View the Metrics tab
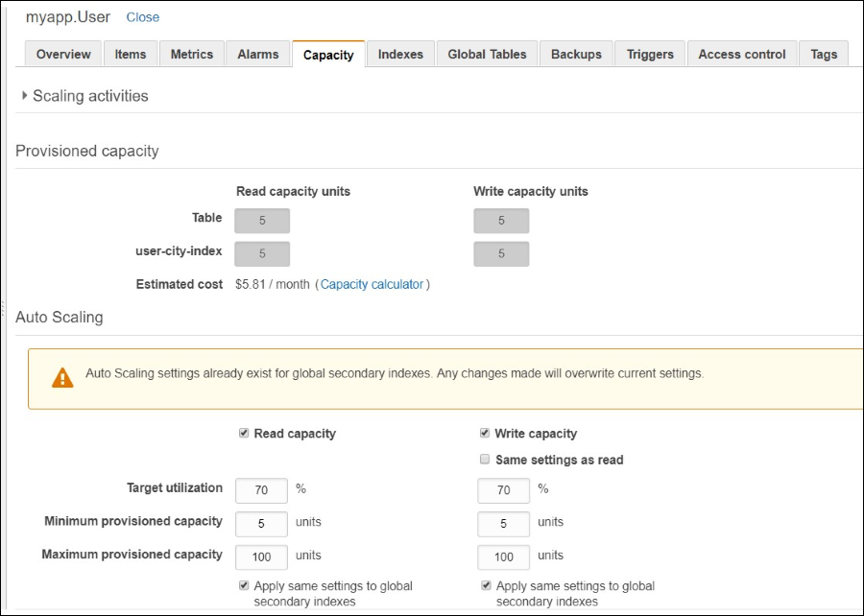Image resolution: width=864 pixels, height=616 pixels. click(192, 55)
